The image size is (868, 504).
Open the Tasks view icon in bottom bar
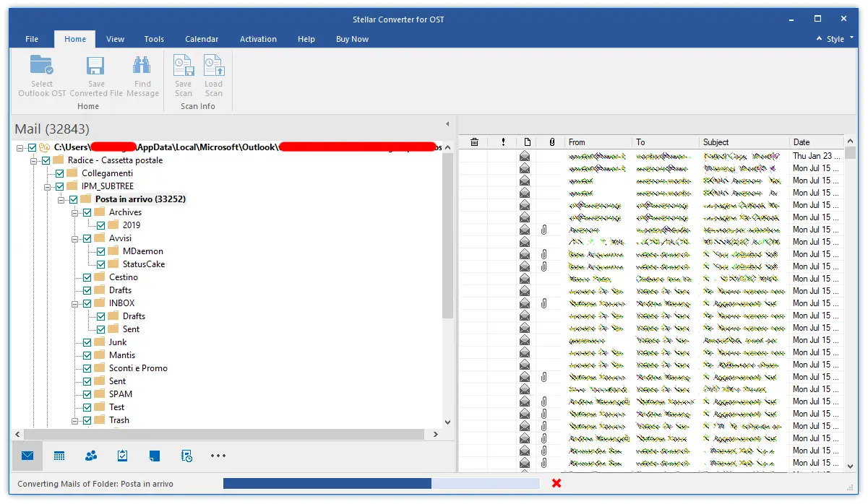123,456
